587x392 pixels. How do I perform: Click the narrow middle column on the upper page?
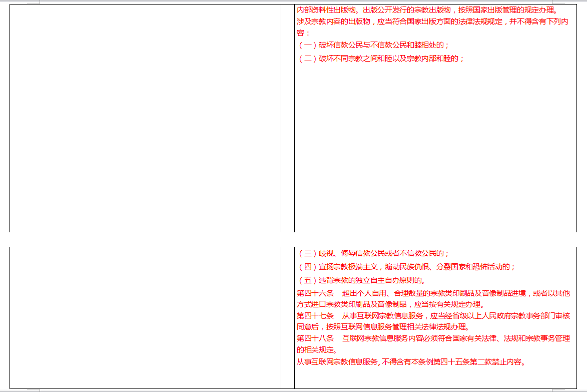[288, 118]
